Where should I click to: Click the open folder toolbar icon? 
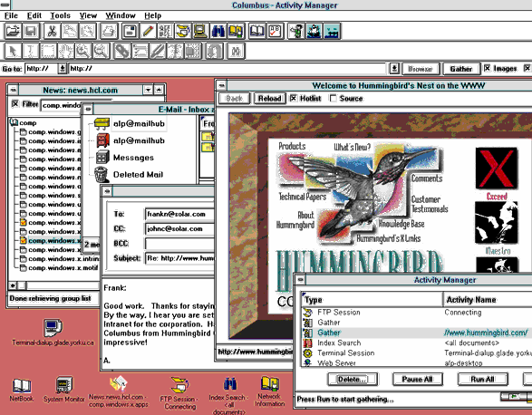tap(14, 31)
